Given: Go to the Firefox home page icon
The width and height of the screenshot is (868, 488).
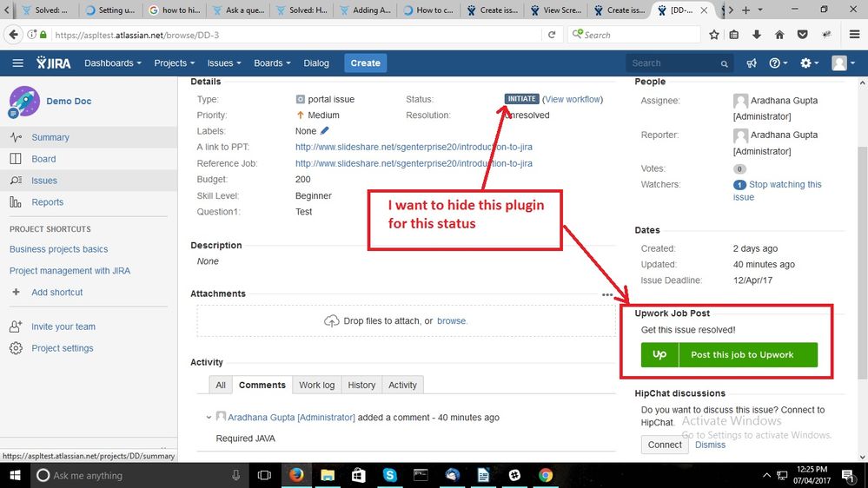Looking at the screenshot, I should (x=779, y=35).
